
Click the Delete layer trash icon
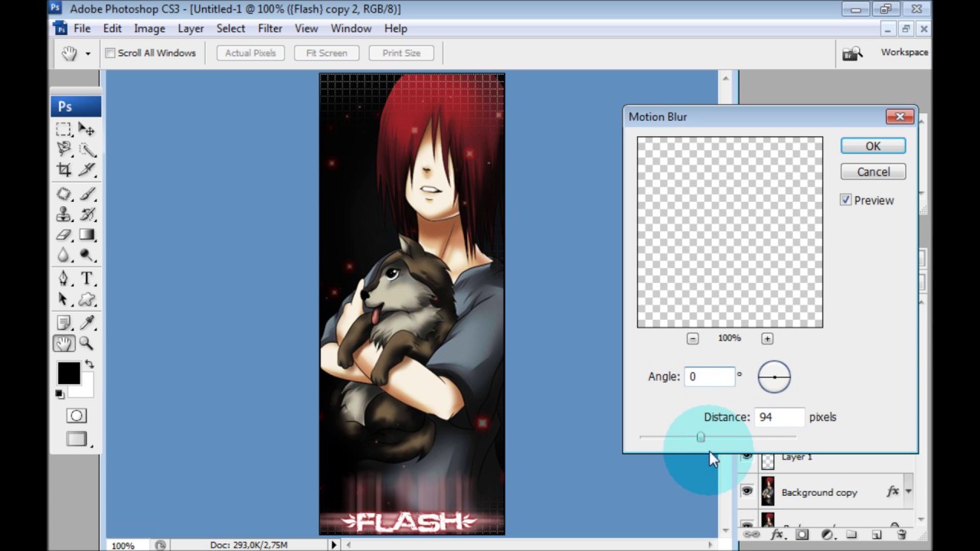[901, 534]
